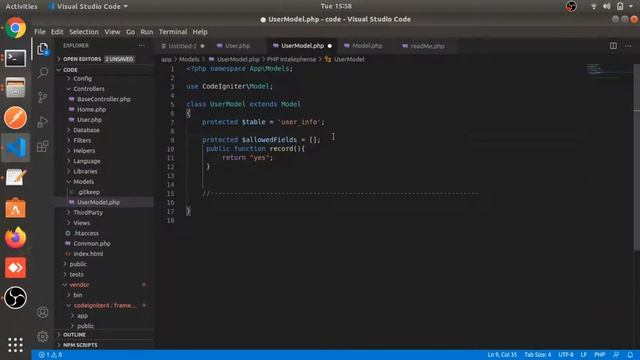Click the feedback icon in status bar

(x=616, y=355)
